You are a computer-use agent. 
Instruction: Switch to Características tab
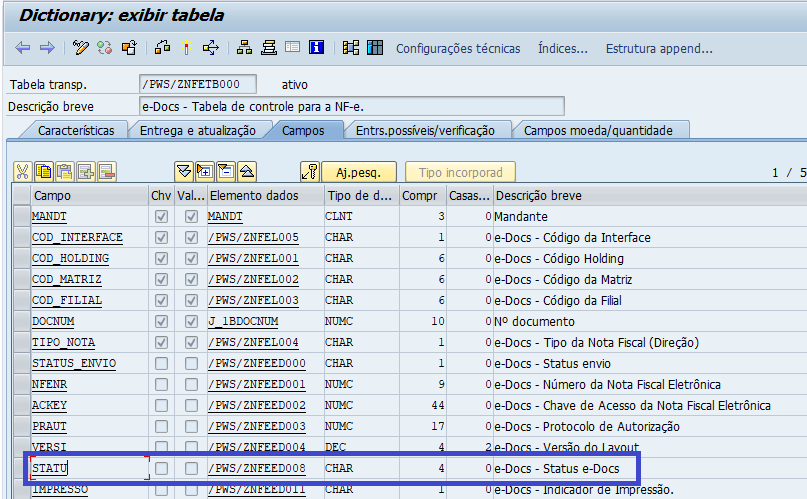(76, 130)
